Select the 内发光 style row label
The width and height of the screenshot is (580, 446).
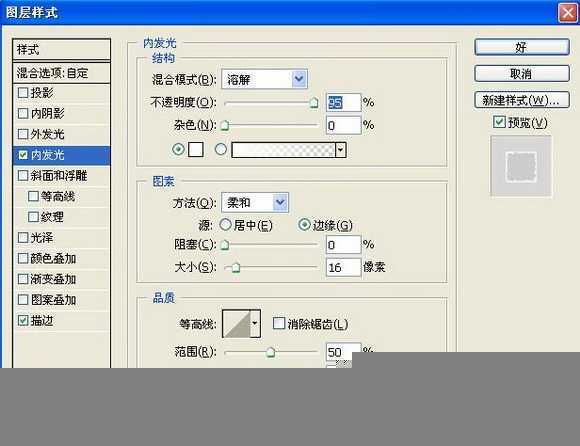(x=48, y=155)
